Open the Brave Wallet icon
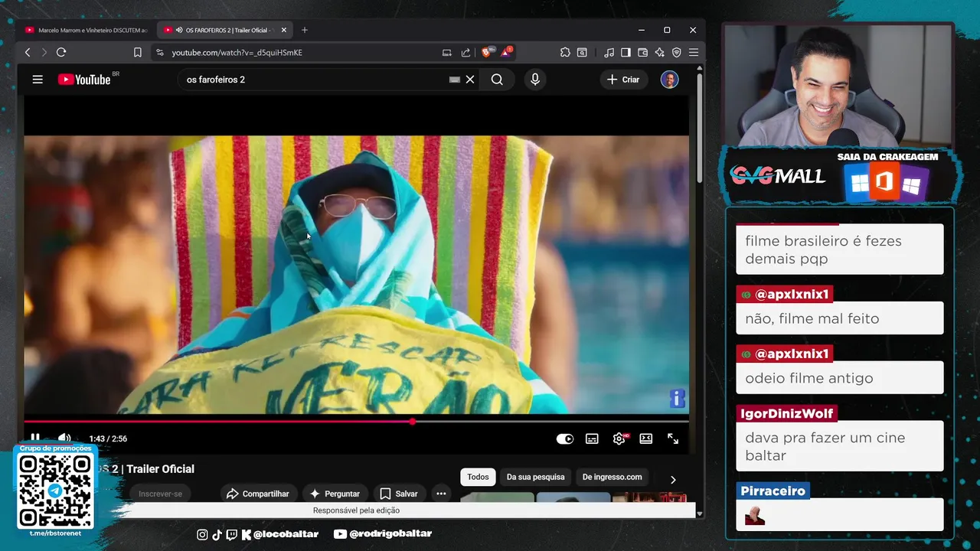This screenshot has width=980, height=551. tap(642, 52)
